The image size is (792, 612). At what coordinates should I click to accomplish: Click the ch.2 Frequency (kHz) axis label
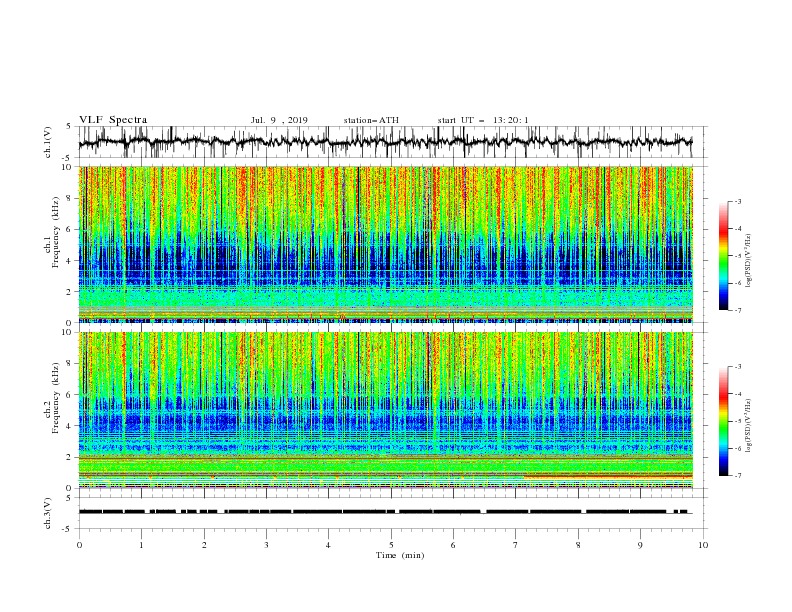coord(53,397)
